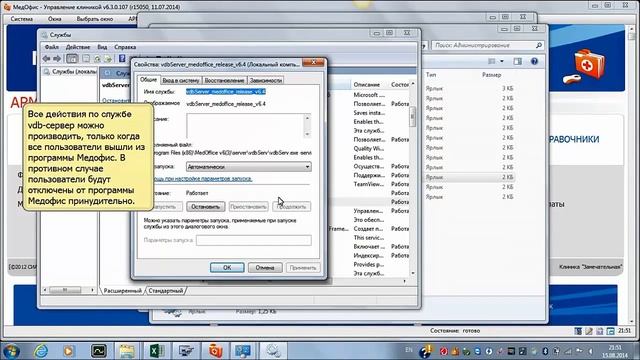
Task: Open the gears Services taskbar icon
Action: coord(273,351)
